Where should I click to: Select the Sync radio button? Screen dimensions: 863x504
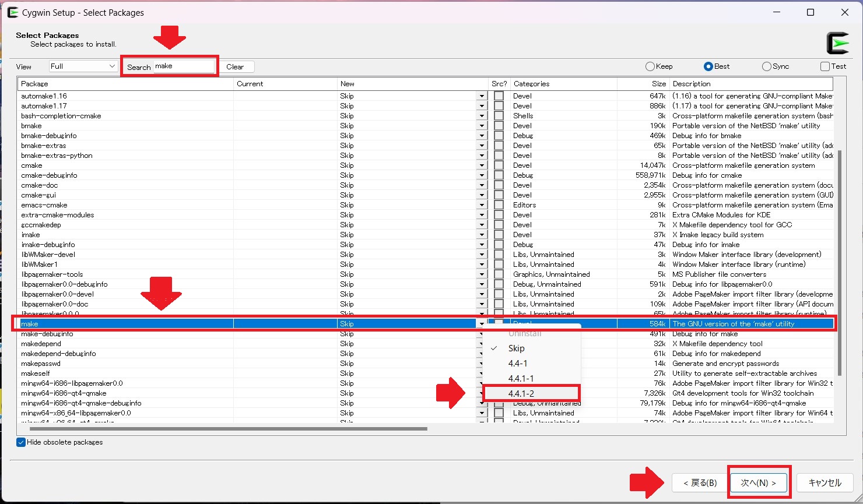[x=767, y=66]
